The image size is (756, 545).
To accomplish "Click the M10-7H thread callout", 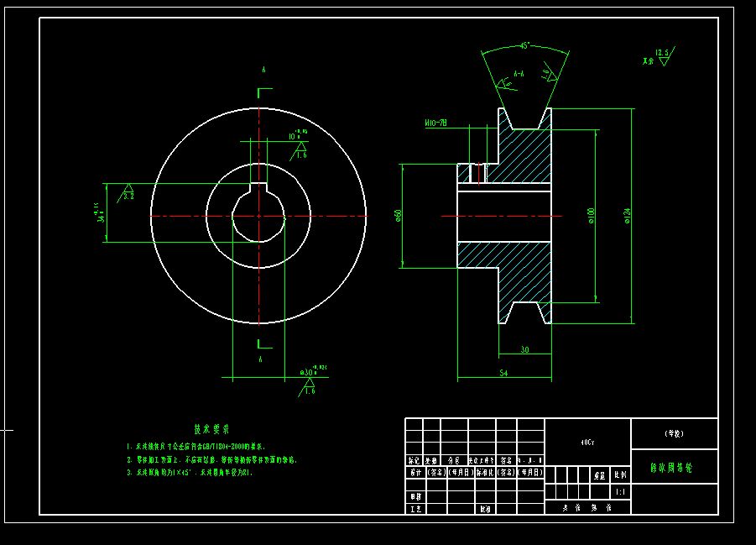I will pyautogui.click(x=435, y=123).
